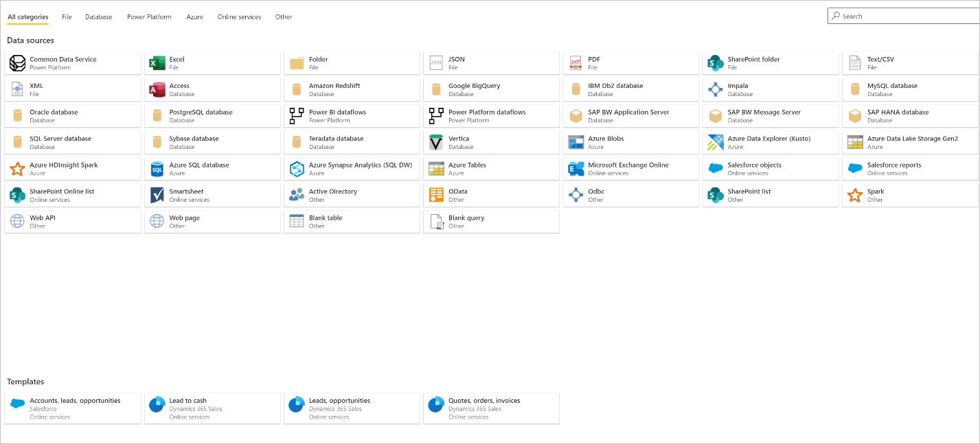The image size is (980, 444).
Task: Select the Active Directory icon
Action: [297, 196]
